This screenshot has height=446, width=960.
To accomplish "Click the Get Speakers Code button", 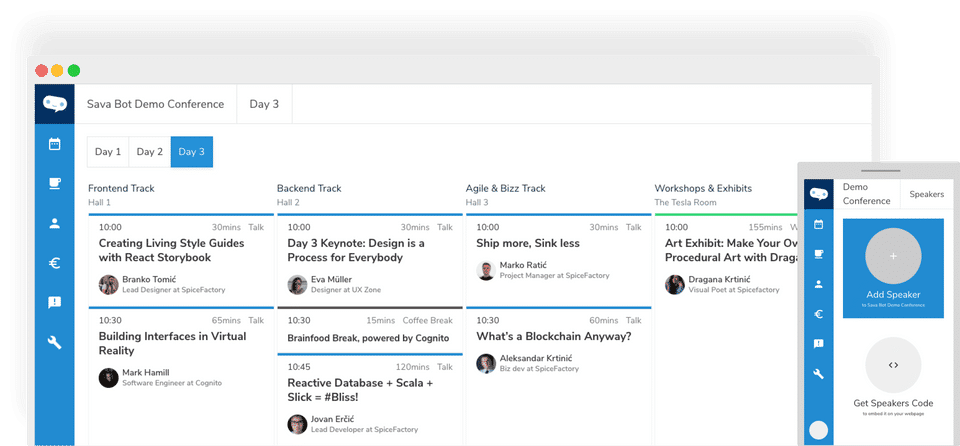I will pyautogui.click(x=893, y=375).
